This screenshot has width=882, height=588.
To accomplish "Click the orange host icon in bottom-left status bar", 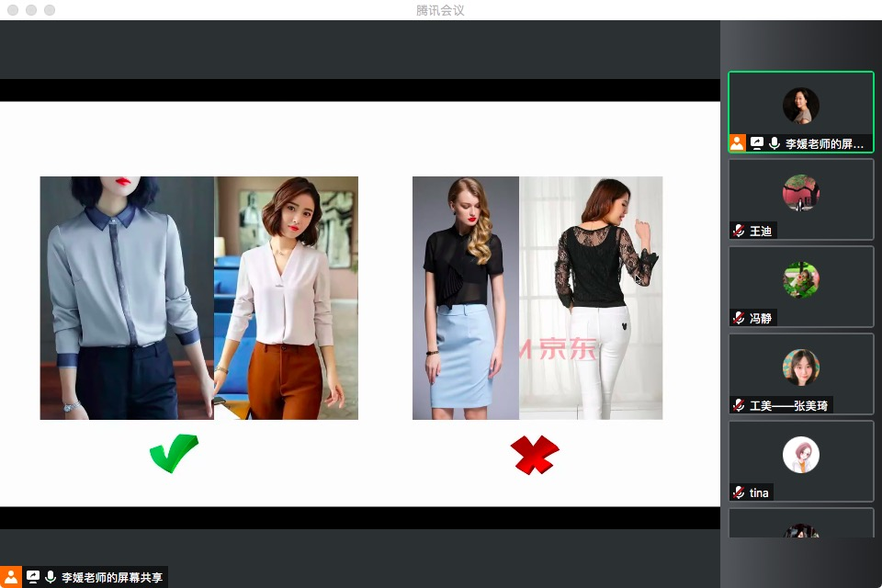I will tap(10, 577).
